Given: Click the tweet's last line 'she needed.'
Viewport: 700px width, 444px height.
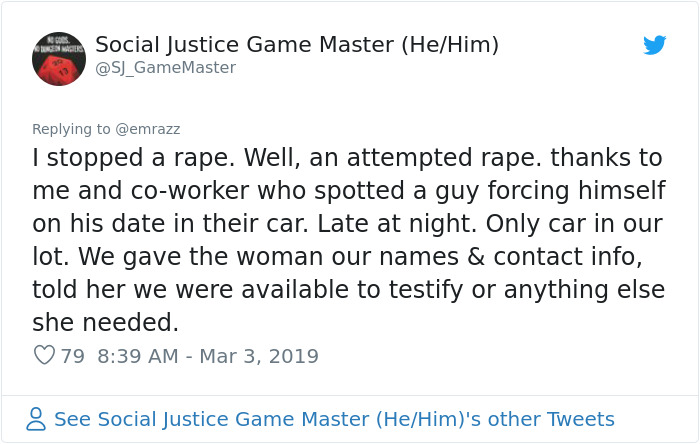Looking at the screenshot, I should tap(105, 323).
